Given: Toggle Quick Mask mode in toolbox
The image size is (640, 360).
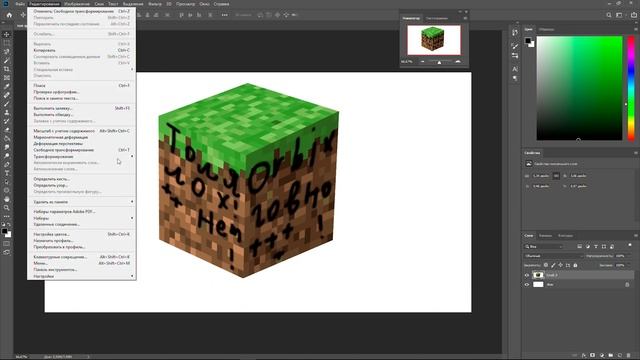Looking at the screenshot, I should click(x=7, y=244).
